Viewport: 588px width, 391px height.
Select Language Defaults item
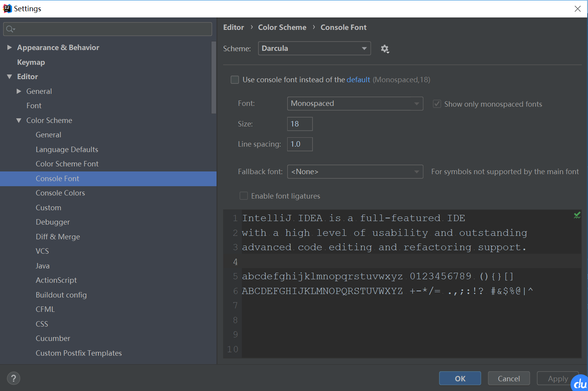tap(67, 150)
